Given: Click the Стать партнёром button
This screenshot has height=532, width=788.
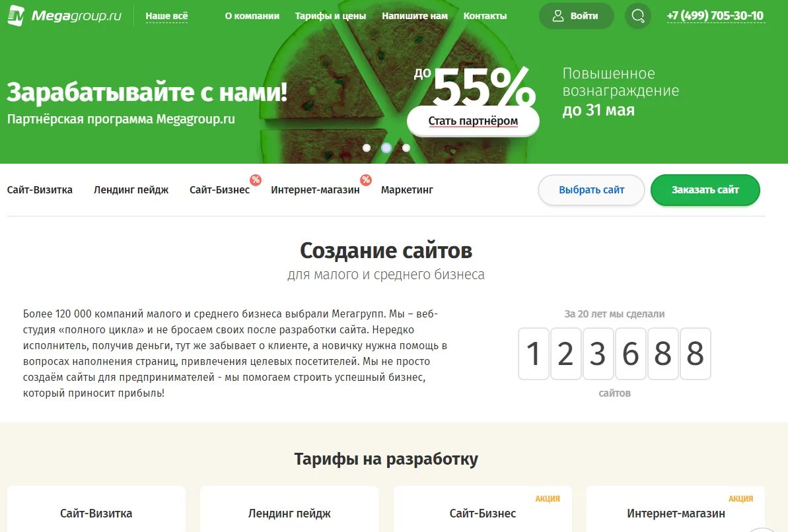Looking at the screenshot, I should pyautogui.click(x=473, y=121).
